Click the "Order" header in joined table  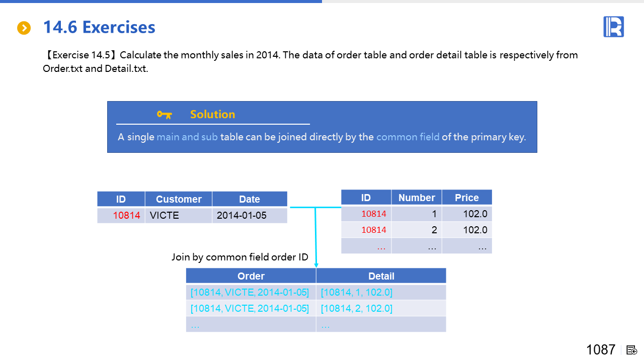click(251, 276)
